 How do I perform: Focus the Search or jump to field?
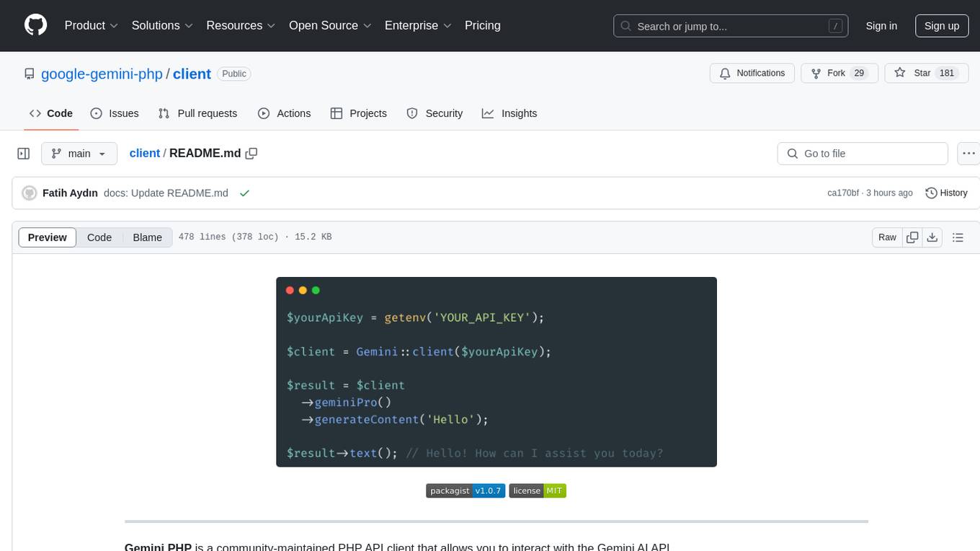pos(731,26)
